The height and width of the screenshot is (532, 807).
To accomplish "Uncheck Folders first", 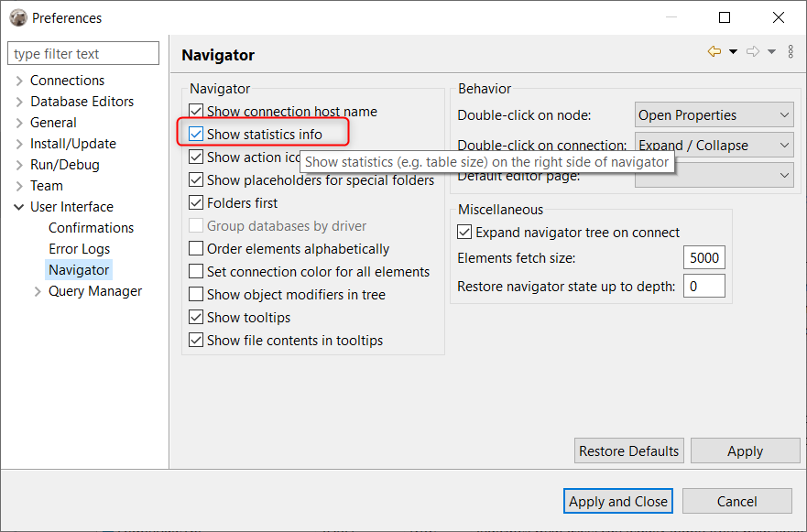I will click(x=195, y=202).
